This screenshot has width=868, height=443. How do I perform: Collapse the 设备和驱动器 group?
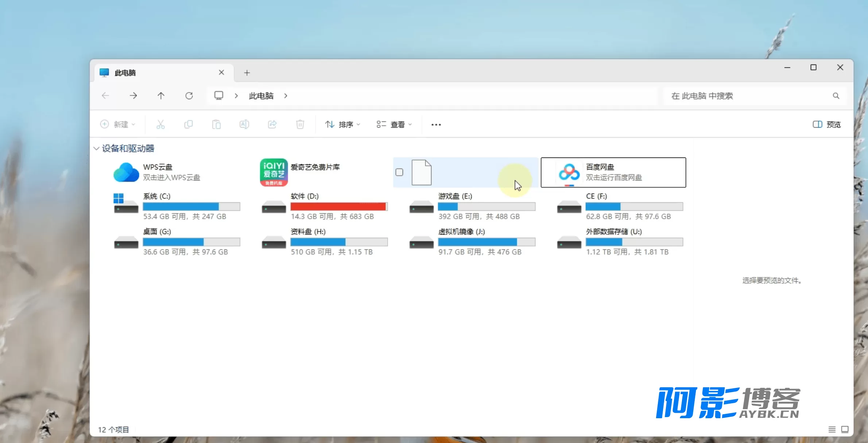(x=96, y=148)
